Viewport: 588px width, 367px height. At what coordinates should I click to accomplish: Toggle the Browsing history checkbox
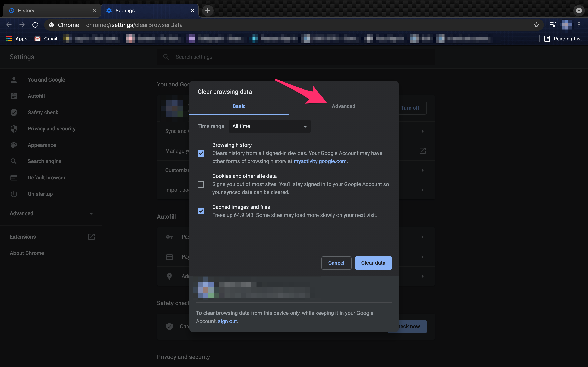click(201, 153)
